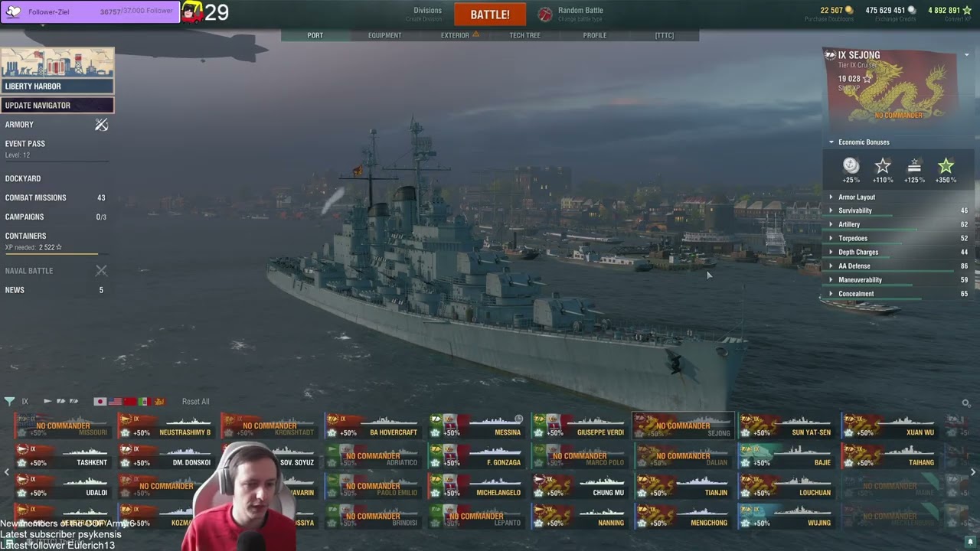The height and width of the screenshot is (551, 980).
Task: Toggle the Italy flag nation filter
Action: pos(143,402)
